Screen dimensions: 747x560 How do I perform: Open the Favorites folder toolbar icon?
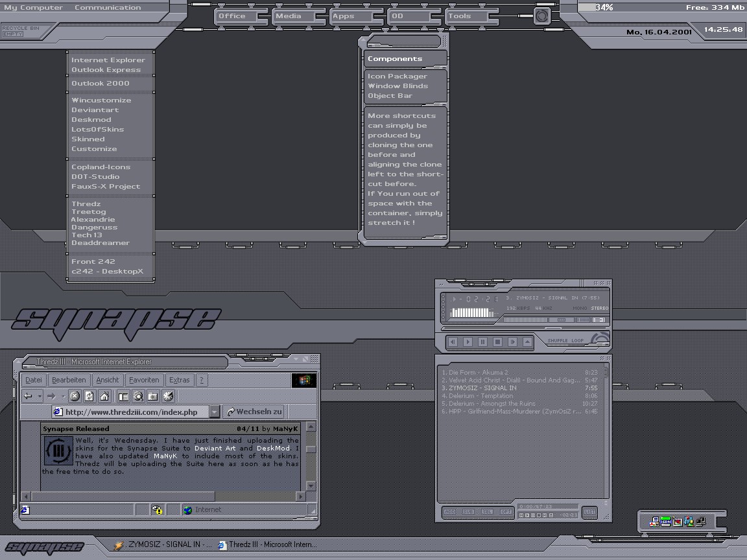tap(153, 396)
